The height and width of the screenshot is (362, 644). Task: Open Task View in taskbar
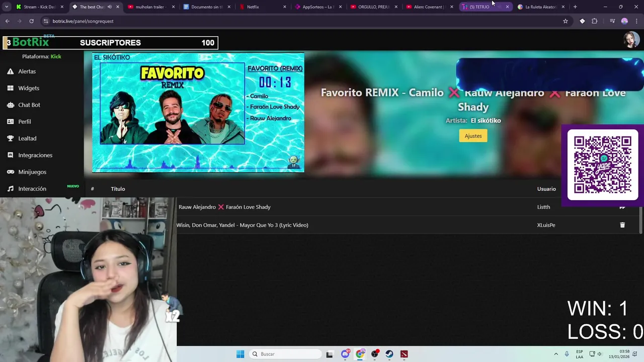330,354
